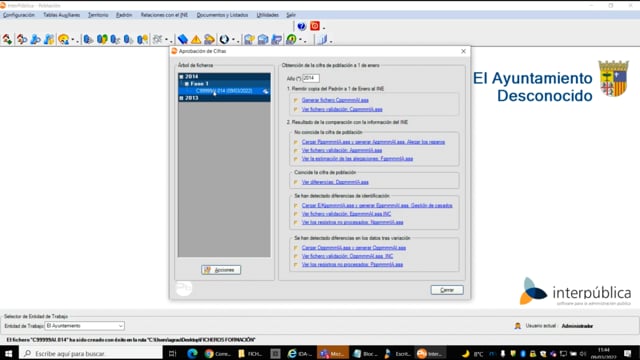
Task: Open the Cargar OppmmmAI.aaa y generar link
Action: [353, 248]
